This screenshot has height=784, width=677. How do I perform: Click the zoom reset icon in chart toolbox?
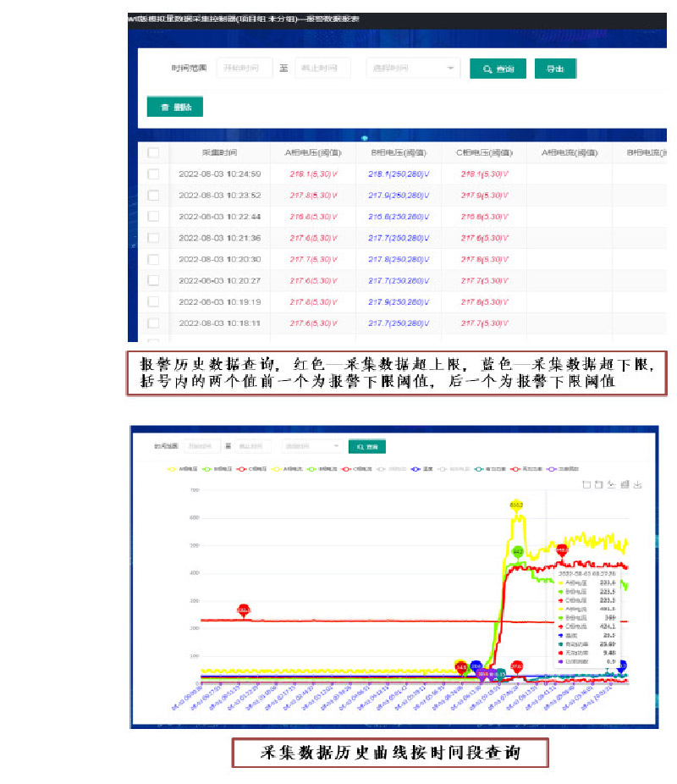click(598, 484)
